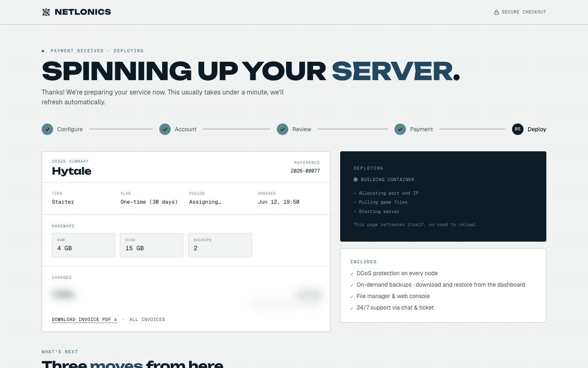Click the Backups 2 hardware box
588x368 pixels.
pyautogui.click(x=220, y=245)
